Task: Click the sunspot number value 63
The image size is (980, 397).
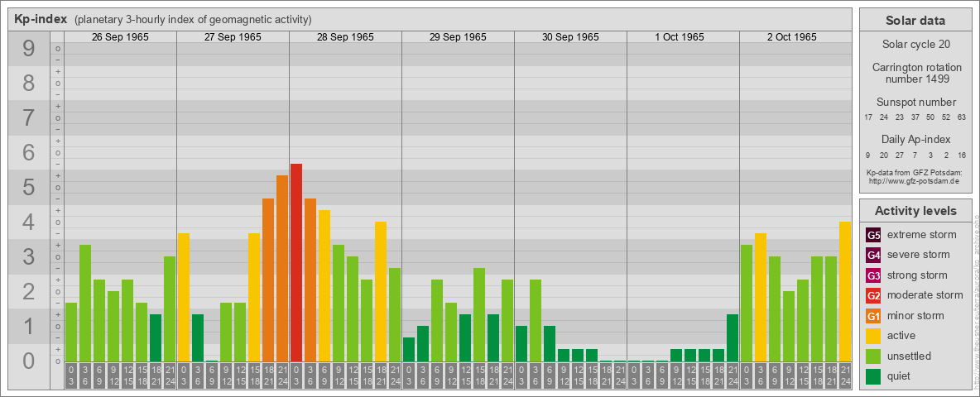Action: pos(961,117)
